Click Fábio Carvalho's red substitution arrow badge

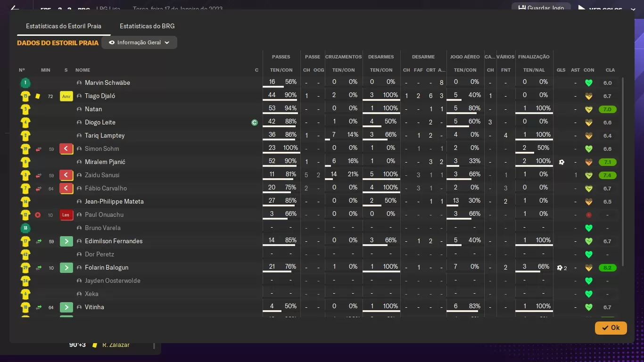(66, 189)
